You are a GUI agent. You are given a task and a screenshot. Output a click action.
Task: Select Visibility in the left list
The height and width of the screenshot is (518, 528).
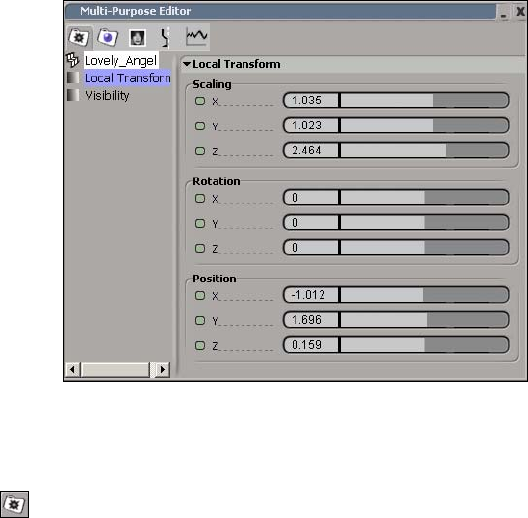tap(107, 96)
